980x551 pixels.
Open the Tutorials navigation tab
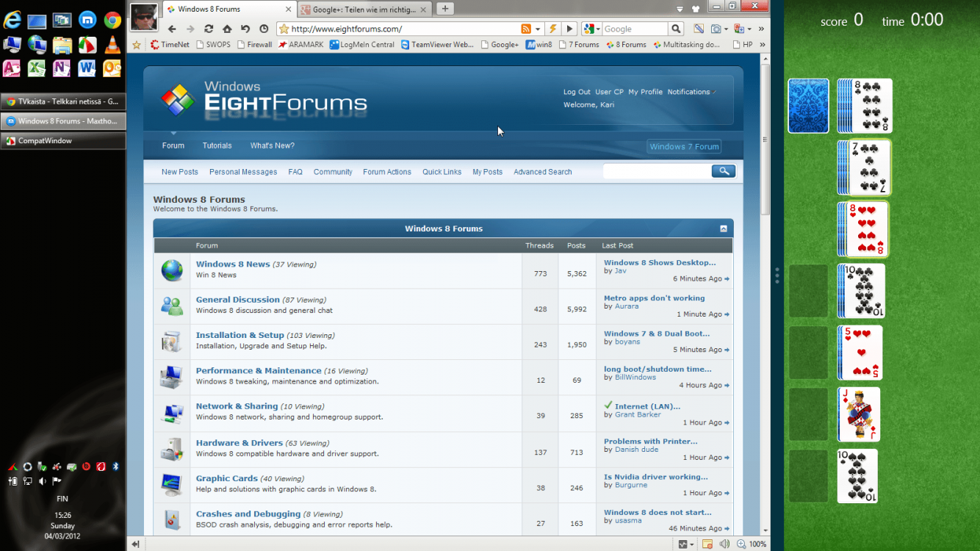(x=217, y=145)
